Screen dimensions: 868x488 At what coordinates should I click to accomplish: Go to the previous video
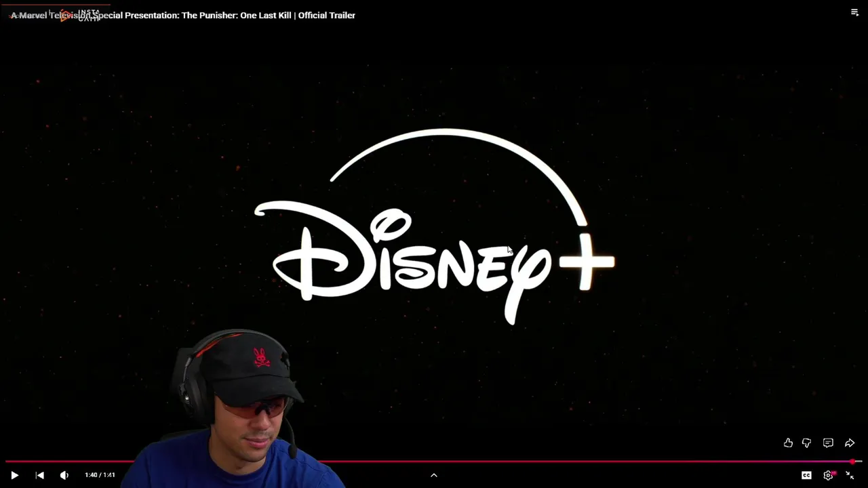39,475
